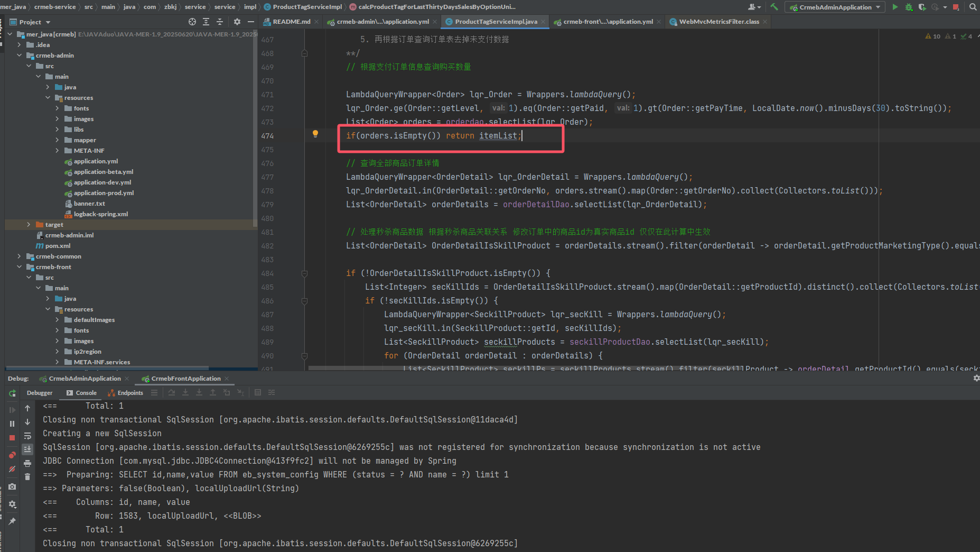Viewport: 980px width, 552px height.
Task: Open the user account icon menu
Action: coord(754,7)
